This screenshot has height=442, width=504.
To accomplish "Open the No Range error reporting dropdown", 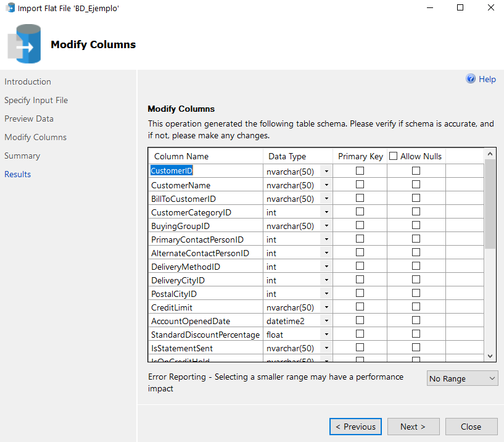I will pos(462,378).
